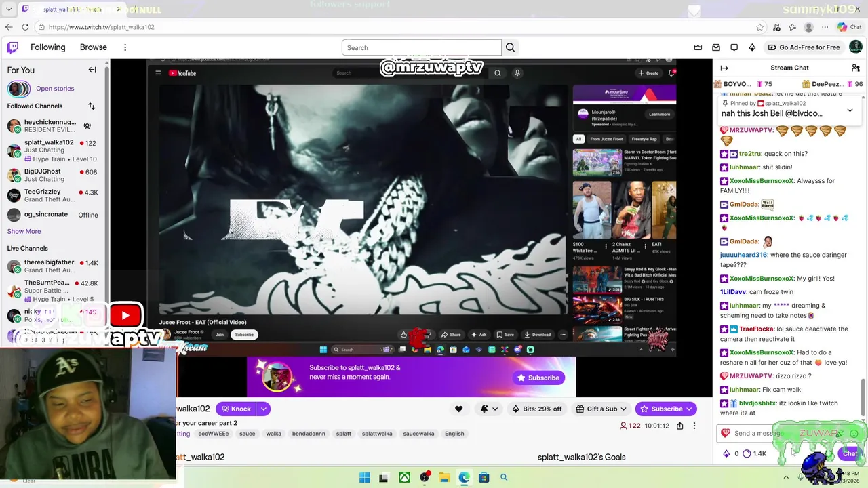Open the chat community users icon

point(856,68)
